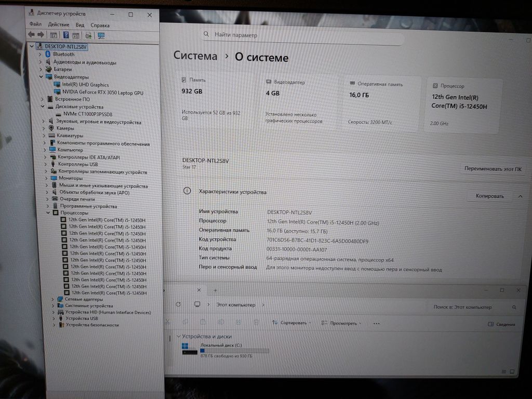Click the Копировать button
The width and height of the screenshot is (532, 399).
coord(489,196)
